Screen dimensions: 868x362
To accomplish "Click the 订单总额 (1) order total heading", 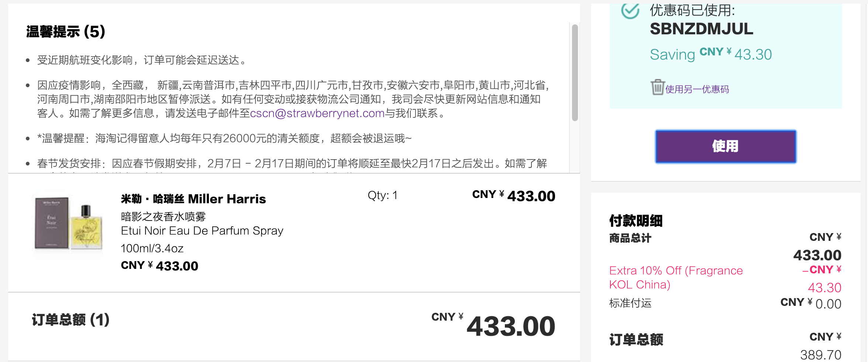I will coord(70,320).
